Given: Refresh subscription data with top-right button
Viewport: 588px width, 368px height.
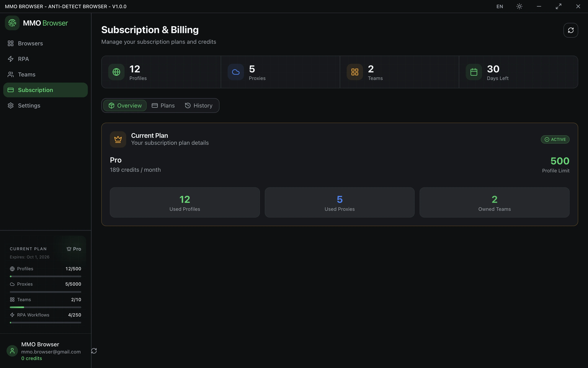Looking at the screenshot, I should [x=570, y=30].
